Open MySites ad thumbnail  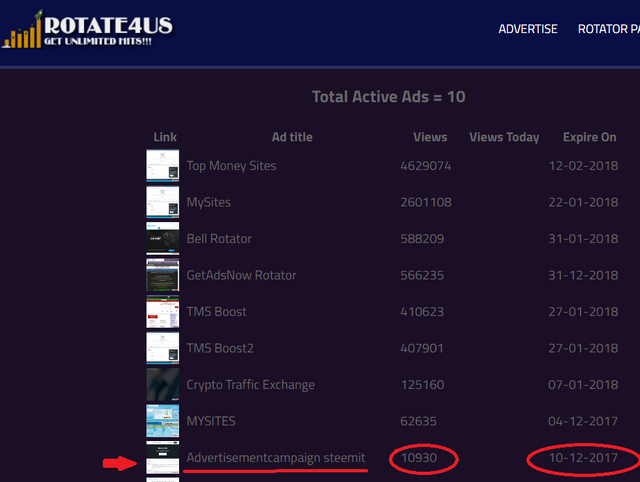point(163,202)
